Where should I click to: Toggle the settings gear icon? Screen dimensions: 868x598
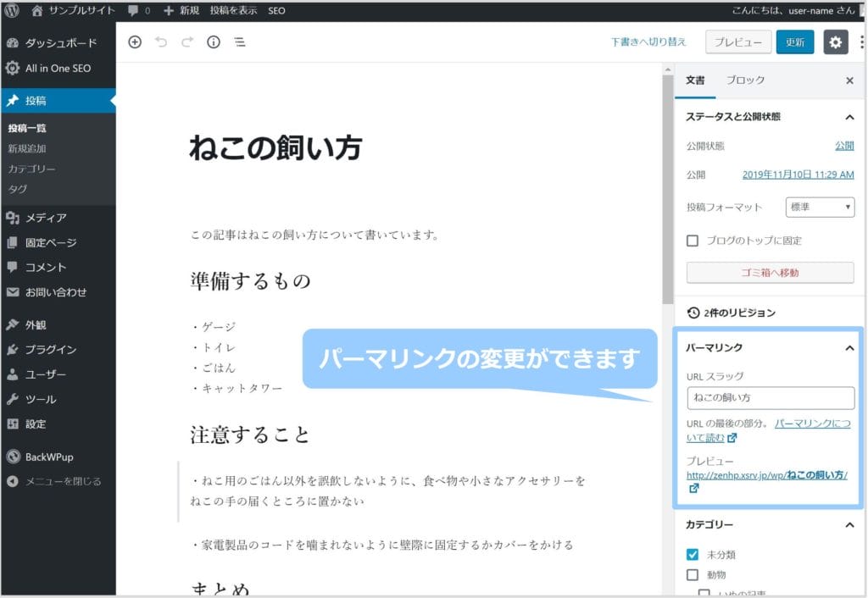coord(835,42)
